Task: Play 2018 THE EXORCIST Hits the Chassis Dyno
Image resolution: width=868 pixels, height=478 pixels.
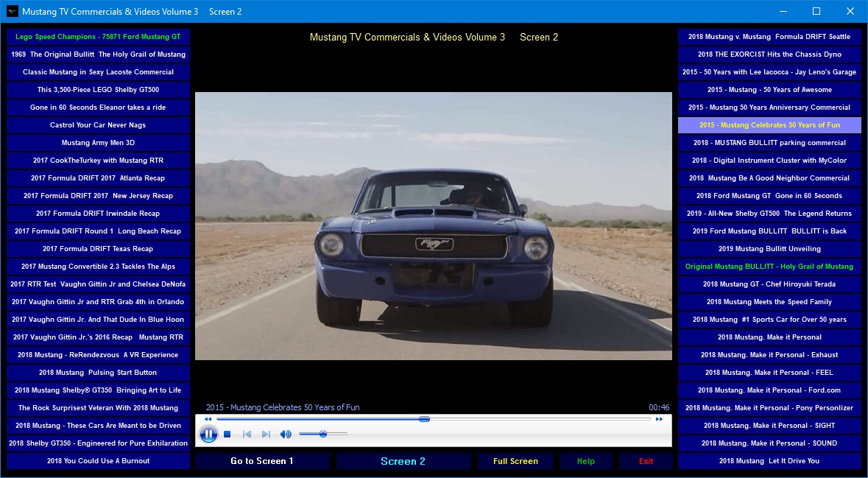Action: 769,55
